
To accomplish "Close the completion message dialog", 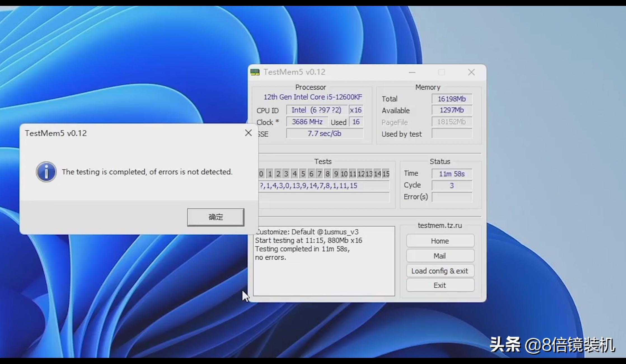I will [248, 133].
